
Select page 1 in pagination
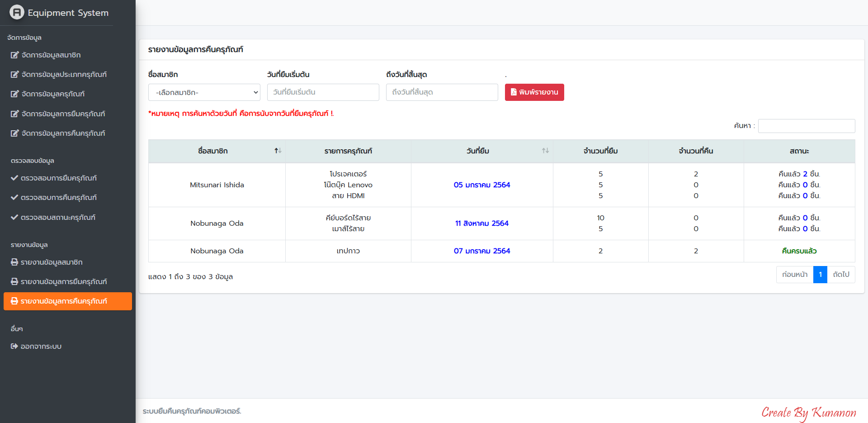point(820,275)
